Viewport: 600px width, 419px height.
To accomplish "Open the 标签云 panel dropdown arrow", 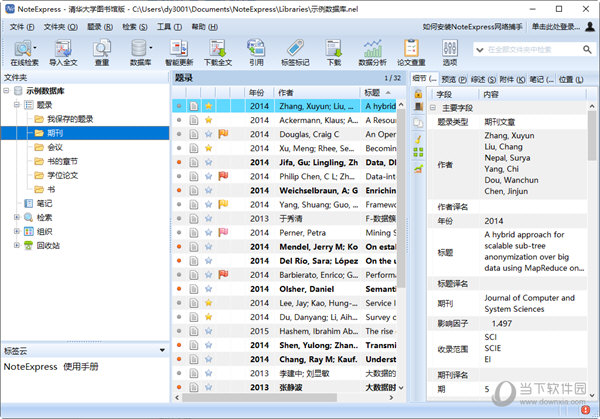I will tap(162, 350).
